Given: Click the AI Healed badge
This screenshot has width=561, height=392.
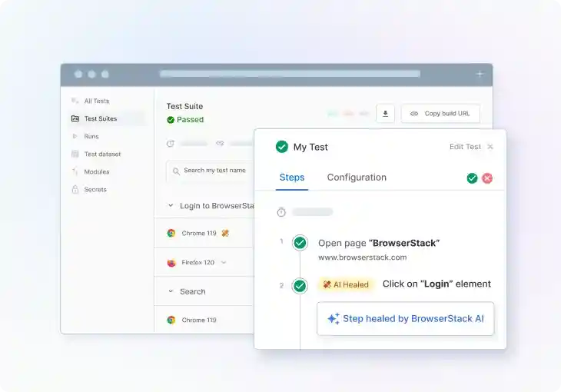Looking at the screenshot, I should point(346,284).
